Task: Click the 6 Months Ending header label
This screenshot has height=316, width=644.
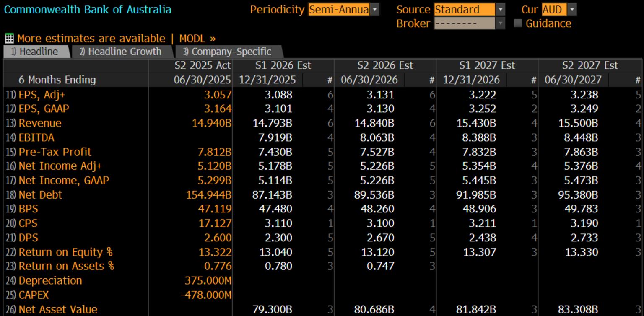Action: click(57, 80)
